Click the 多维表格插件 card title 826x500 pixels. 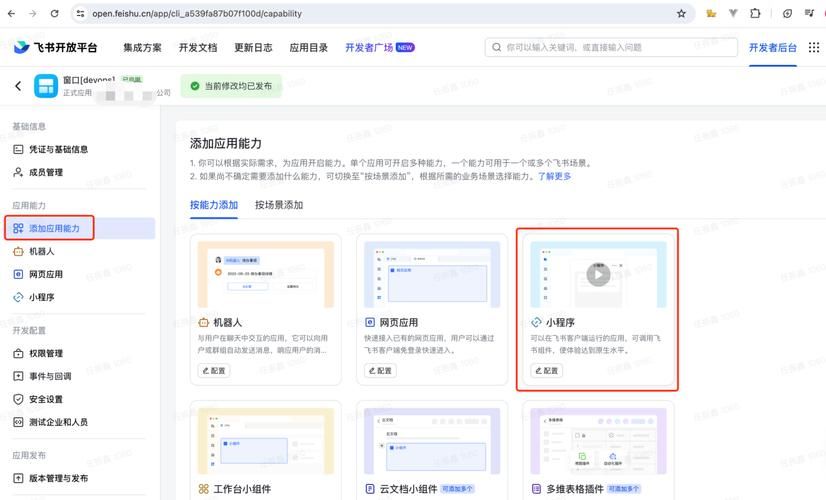click(575, 489)
